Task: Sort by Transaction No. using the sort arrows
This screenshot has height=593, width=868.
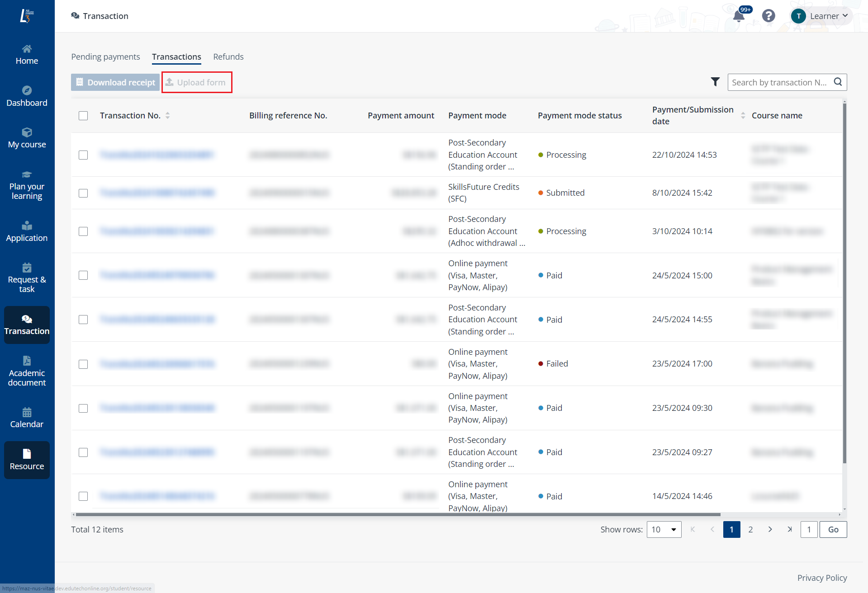Action: [168, 115]
